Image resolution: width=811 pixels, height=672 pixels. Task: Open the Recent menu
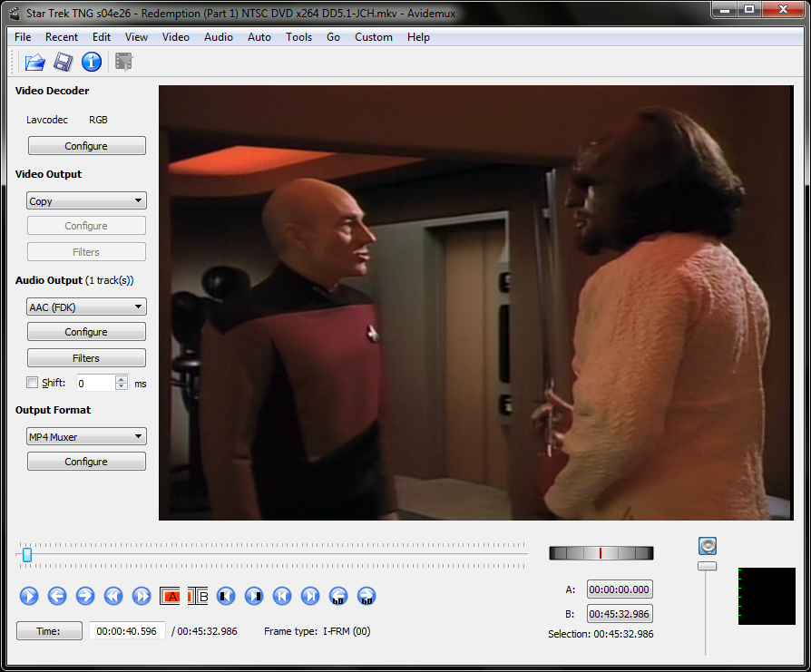click(x=62, y=37)
